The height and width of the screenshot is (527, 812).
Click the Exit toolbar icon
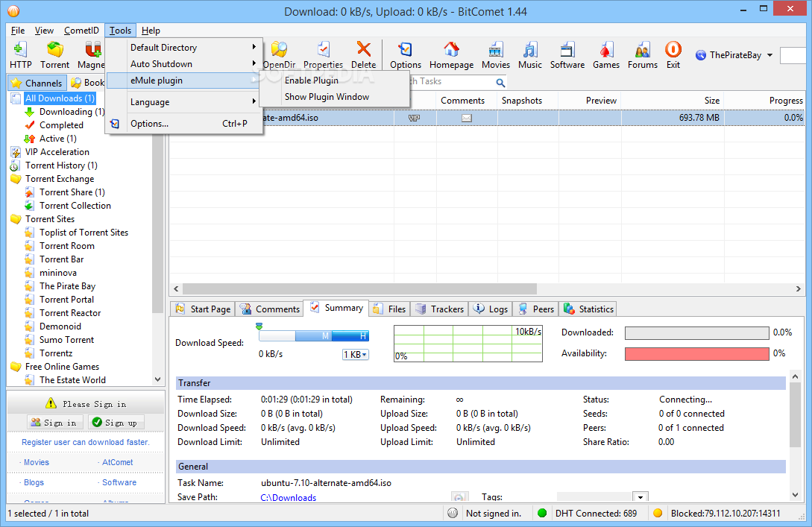coord(673,55)
